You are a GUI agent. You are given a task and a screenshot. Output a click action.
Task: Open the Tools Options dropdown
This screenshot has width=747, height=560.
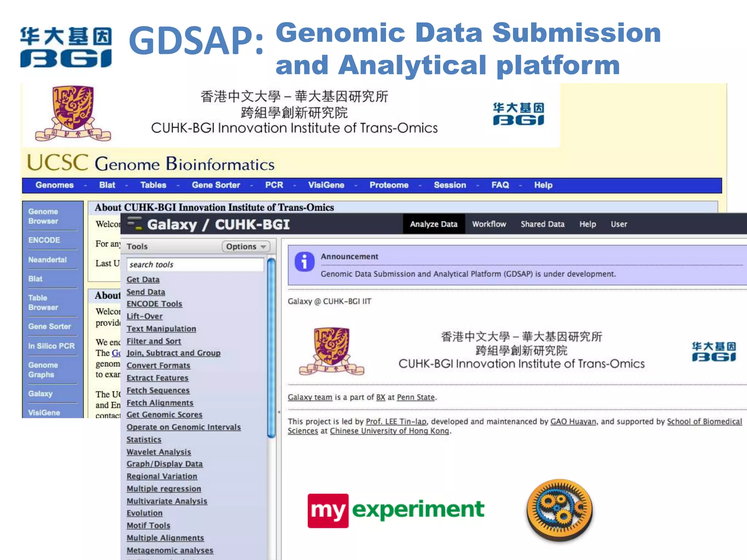coord(246,246)
